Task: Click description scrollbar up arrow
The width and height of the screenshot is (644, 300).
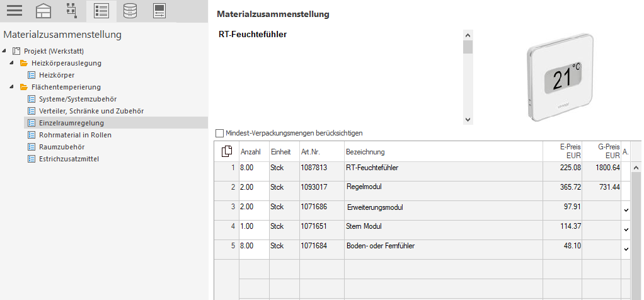Action: click(468, 35)
